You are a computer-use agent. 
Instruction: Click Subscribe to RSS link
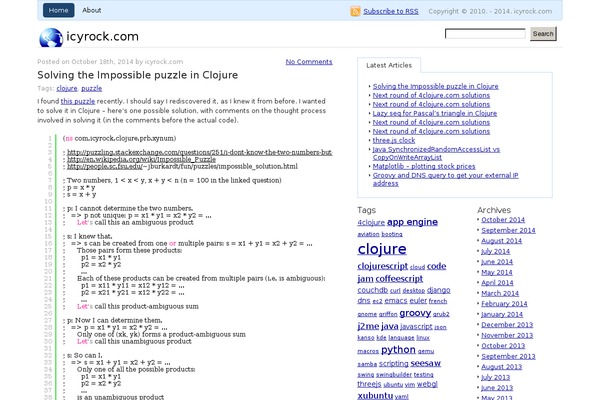click(391, 11)
